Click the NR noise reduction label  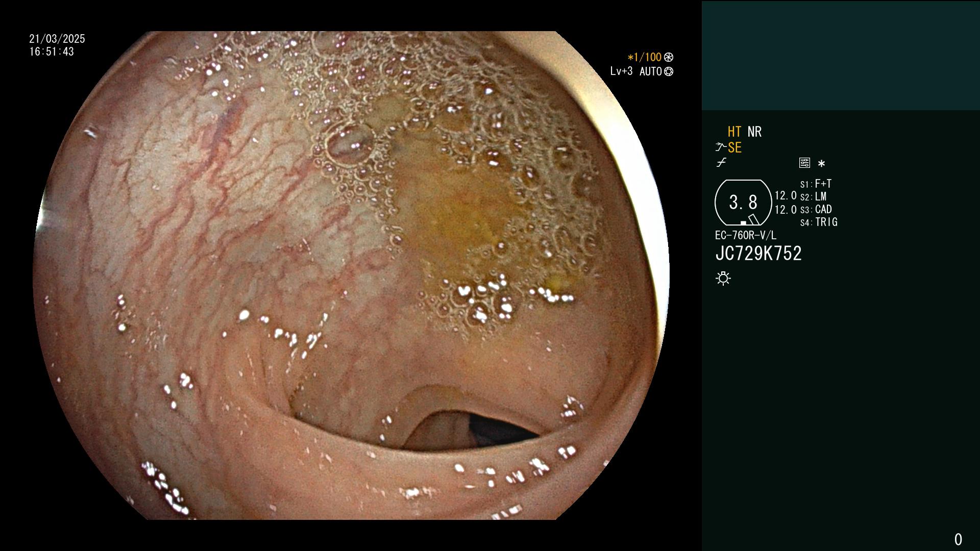pos(754,132)
